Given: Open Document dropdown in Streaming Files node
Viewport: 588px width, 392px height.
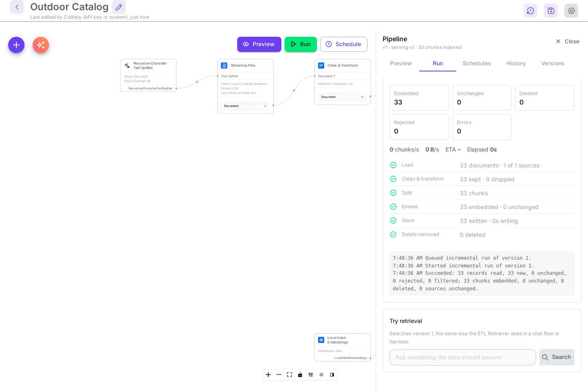Looking at the screenshot, I should pyautogui.click(x=245, y=106).
